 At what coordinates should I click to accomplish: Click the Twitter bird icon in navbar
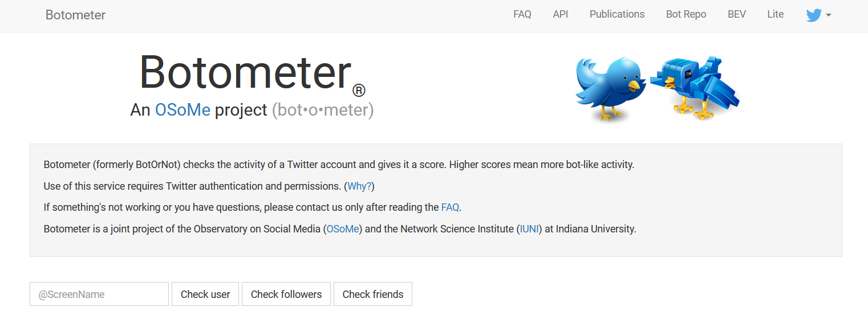click(813, 15)
